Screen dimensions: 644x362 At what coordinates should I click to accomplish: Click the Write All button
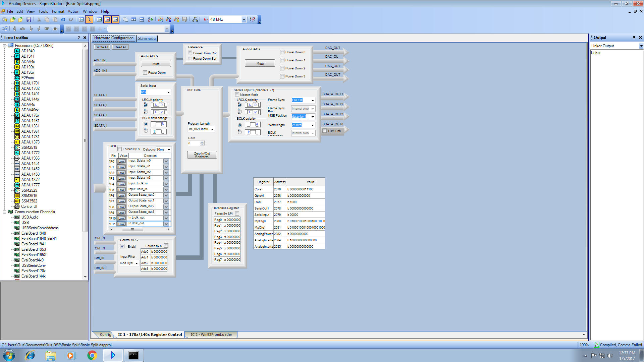(102, 47)
